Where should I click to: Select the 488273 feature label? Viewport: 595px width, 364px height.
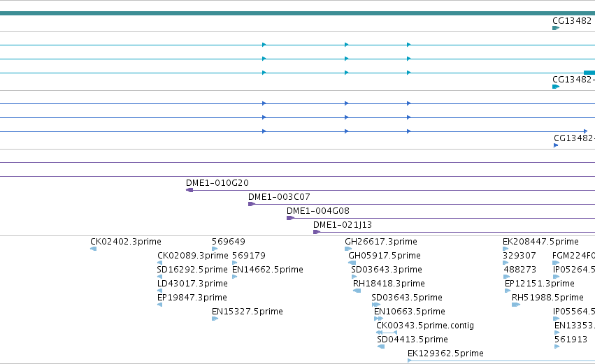pyautogui.click(x=520, y=270)
